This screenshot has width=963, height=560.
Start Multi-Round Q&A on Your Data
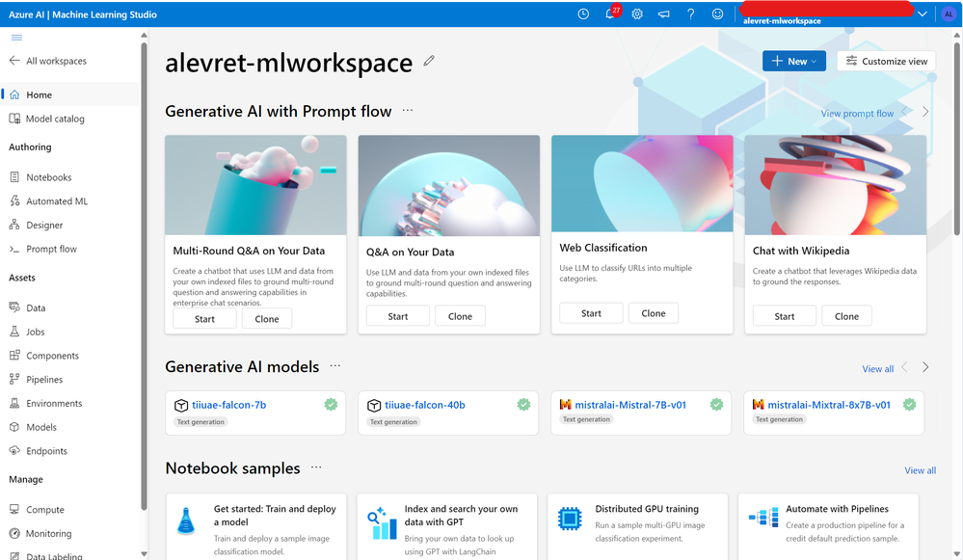(x=204, y=319)
